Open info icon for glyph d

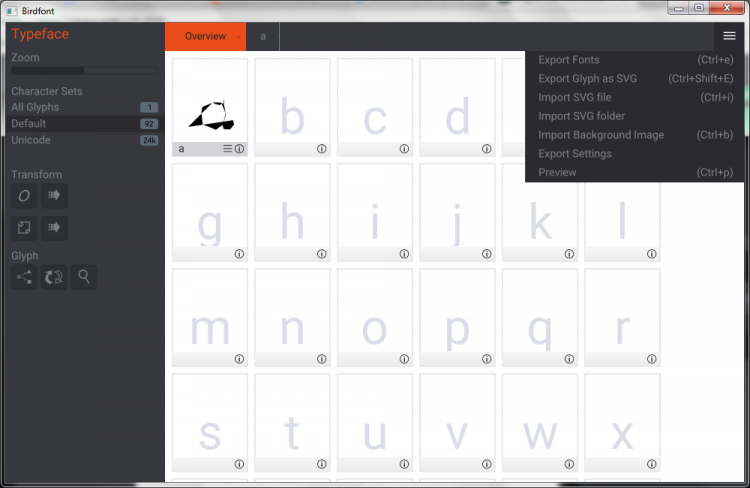(x=486, y=149)
